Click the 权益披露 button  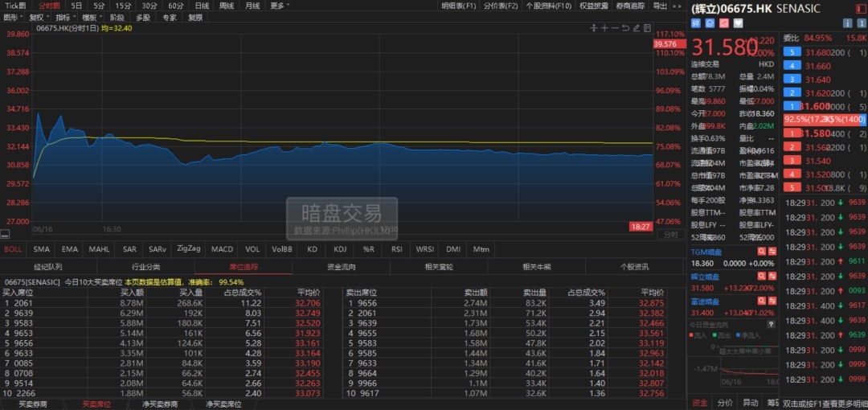[593, 6]
